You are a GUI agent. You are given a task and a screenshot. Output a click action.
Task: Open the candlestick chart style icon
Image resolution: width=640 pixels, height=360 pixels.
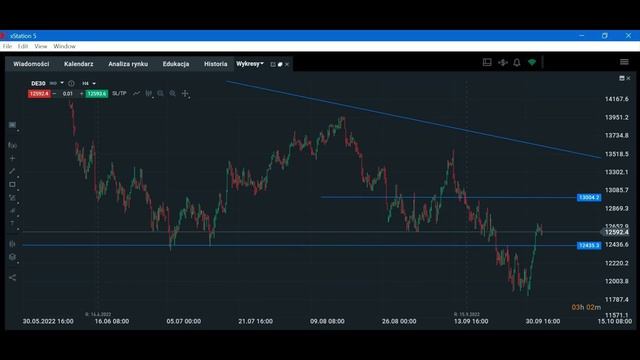(149, 93)
